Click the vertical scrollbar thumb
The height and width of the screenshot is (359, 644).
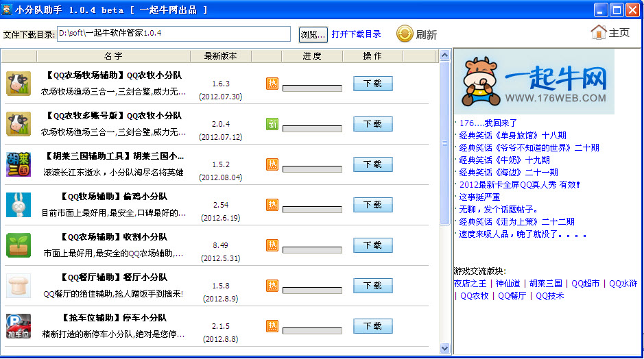pos(444,143)
